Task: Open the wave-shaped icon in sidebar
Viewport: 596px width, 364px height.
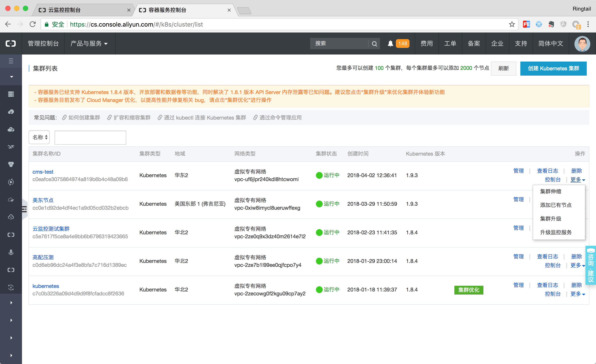Action: [x=11, y=147]
